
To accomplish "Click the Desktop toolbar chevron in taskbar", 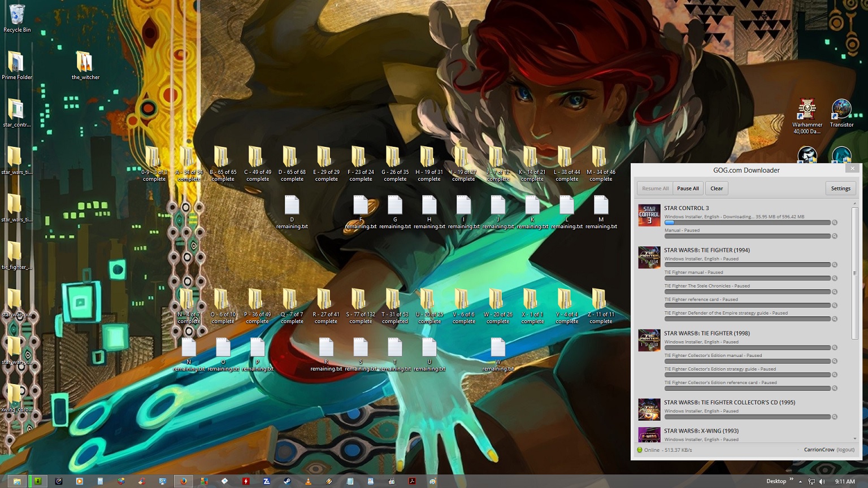I will (x=791, y=480).
